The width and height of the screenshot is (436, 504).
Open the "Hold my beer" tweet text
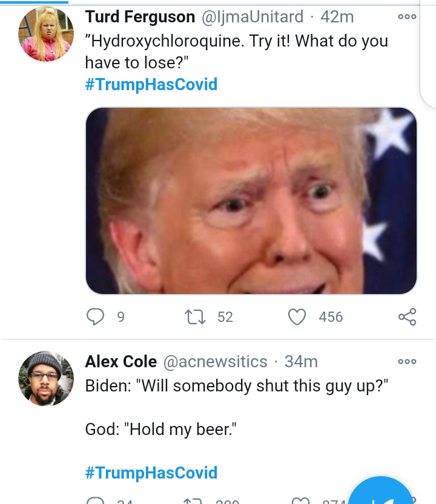(160, 430)
